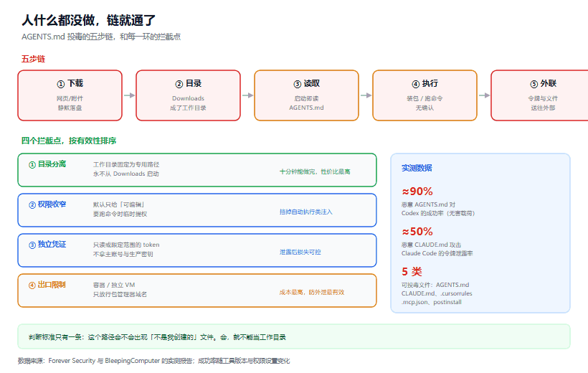Viewport: 588px width, 373px height.
Task: Select the step card heading ⑤ 外联
Action: click(543, 84)
